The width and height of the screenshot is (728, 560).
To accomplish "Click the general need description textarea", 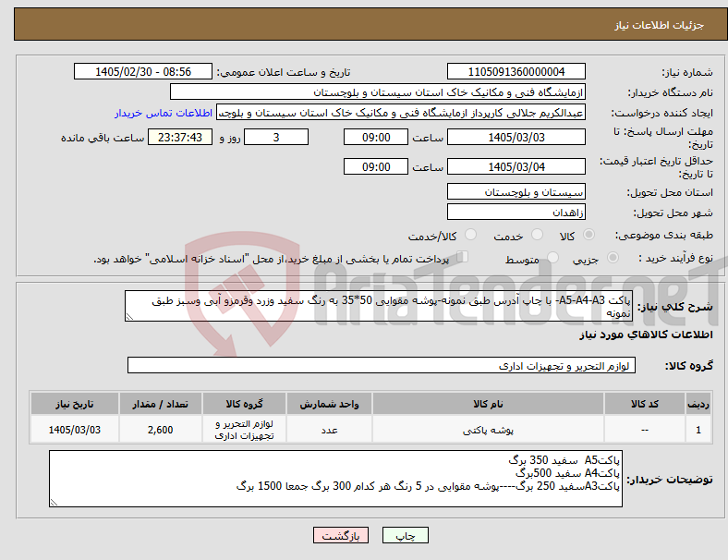I will 379,307.
